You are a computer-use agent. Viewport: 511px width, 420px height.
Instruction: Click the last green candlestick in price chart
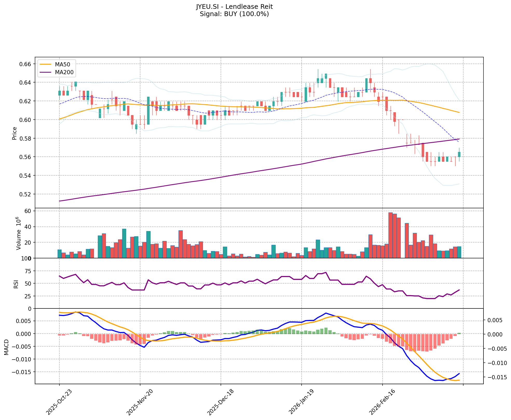459,154
